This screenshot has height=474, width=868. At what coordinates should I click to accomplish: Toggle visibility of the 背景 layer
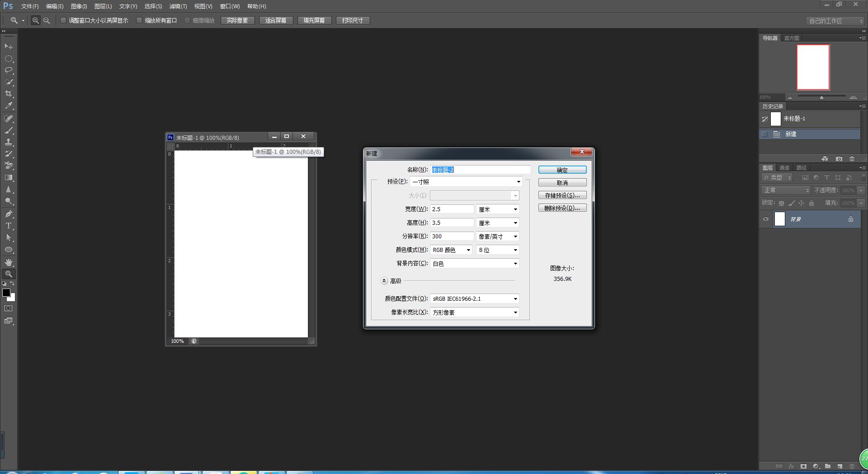coord(765,219)
